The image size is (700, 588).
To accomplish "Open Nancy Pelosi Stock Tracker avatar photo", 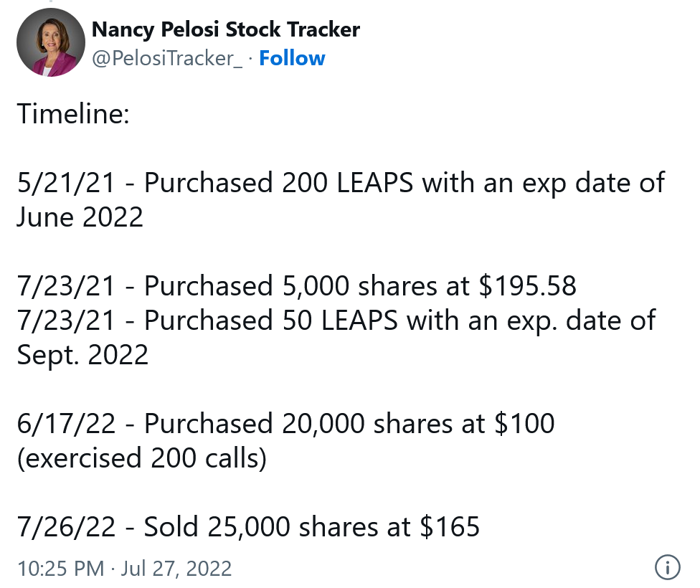I will point(47,44).
